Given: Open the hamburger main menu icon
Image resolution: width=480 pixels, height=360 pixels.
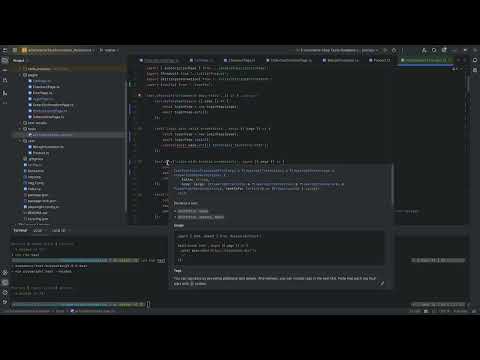Looking at the screenshot, I should [x=5, y=50].
